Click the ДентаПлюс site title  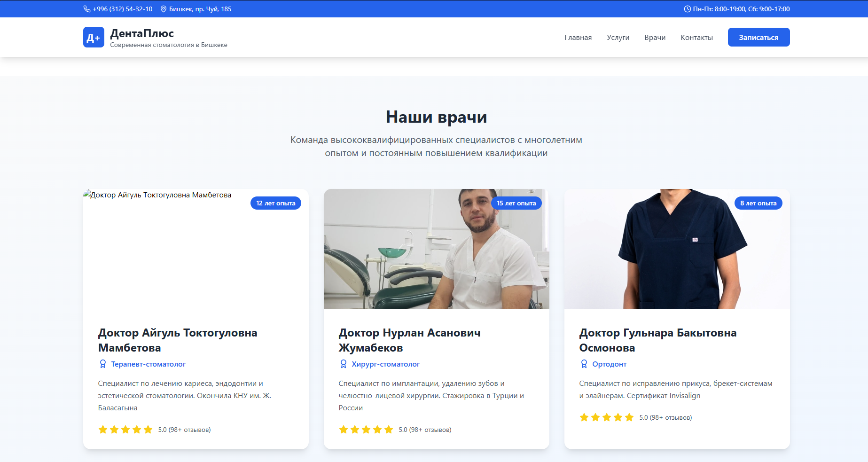142,33
